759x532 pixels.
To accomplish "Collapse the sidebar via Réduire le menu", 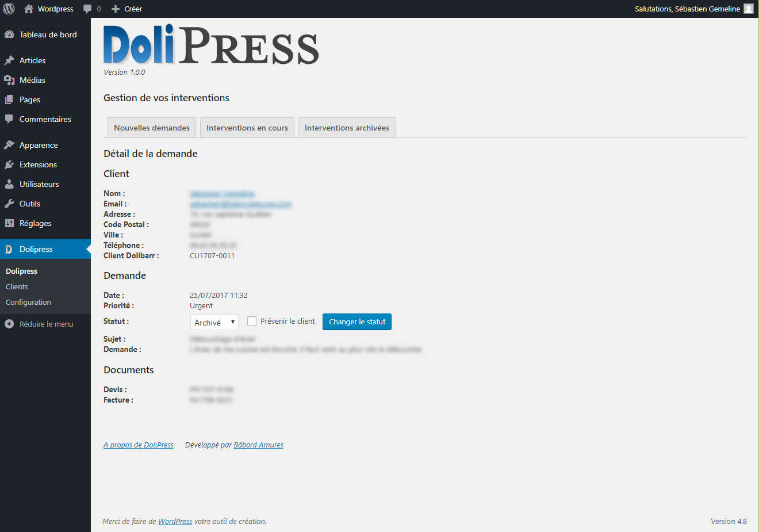I will 45,324.
